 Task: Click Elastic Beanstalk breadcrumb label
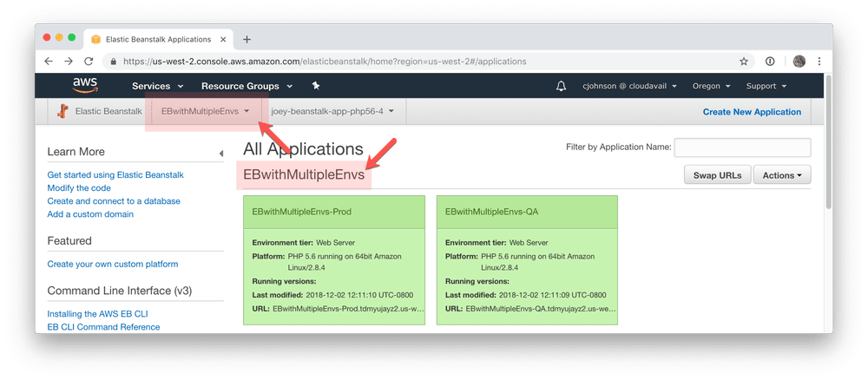click(108, 111)
